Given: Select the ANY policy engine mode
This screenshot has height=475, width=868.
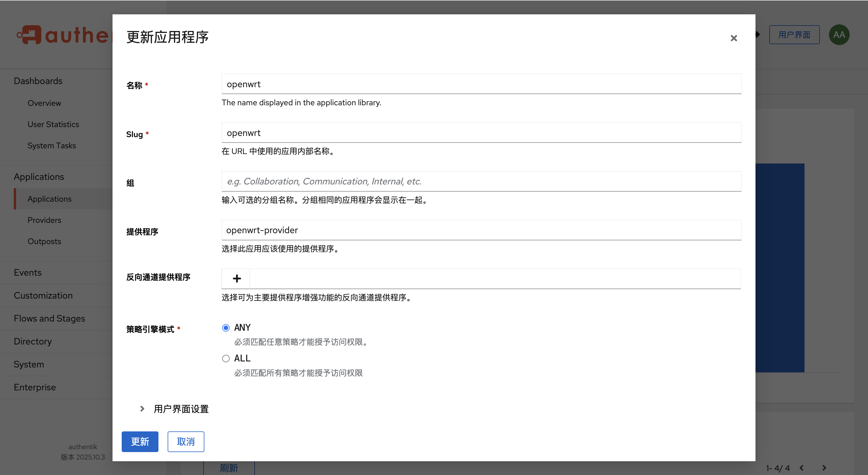Looking at the screenshot, I should click(x=226, y=328).
